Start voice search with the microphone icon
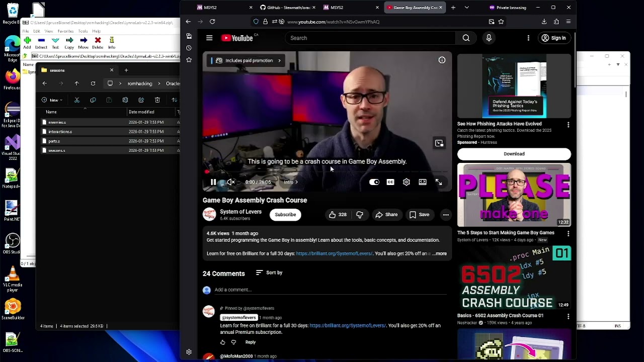Viewport: 644px width, 362px height. click(x=489, y=38)
